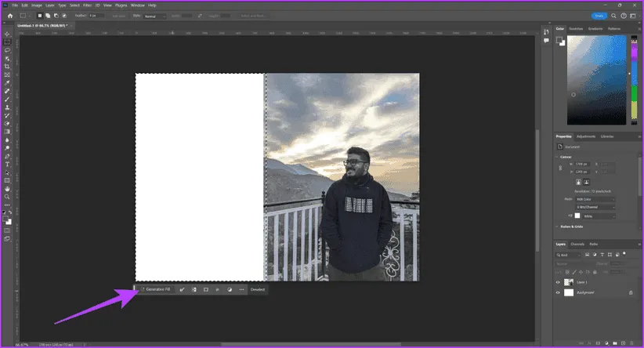Open the Filter menu
Viewport: 644px width, 348px height.
coord(85,4)
